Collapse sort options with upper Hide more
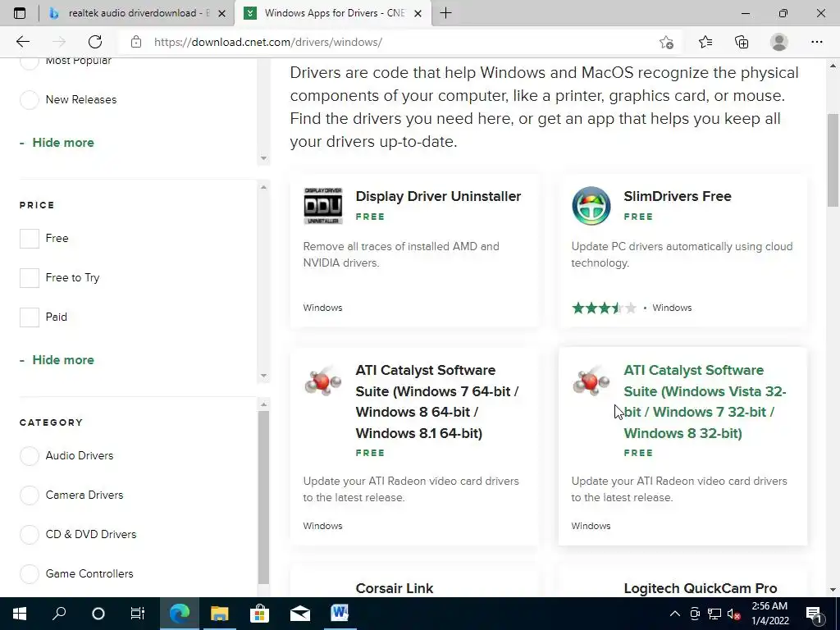Image resolution: width=840 pixels, height=630 pixels. point(62,143)
